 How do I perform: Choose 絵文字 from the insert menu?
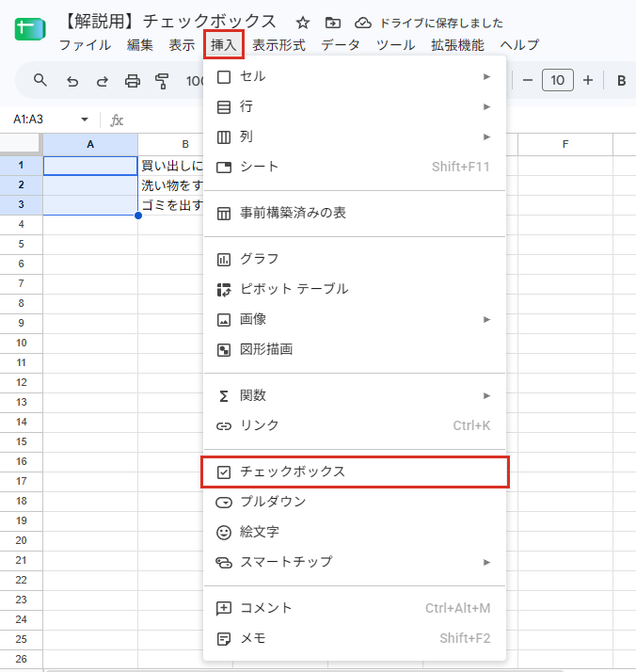click(x=355, y=532)
